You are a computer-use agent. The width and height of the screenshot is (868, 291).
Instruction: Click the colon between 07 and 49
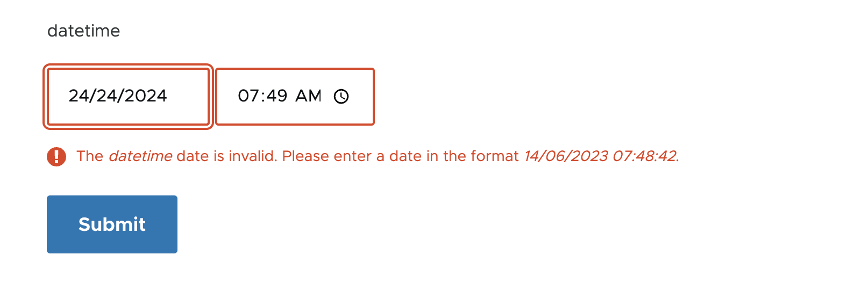pos(262,96)
